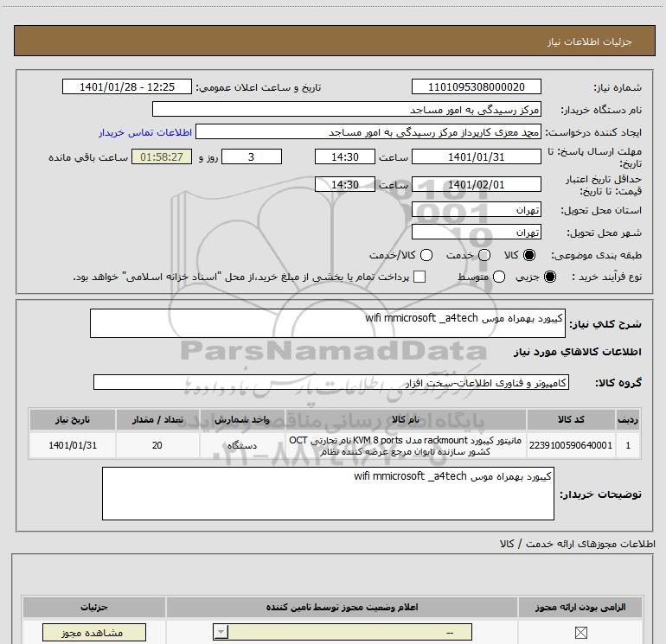The image size is (666, 644).
Task: Click the تعداد / مقدار column header
Action: pyautogui.click(x=157, y=420)
